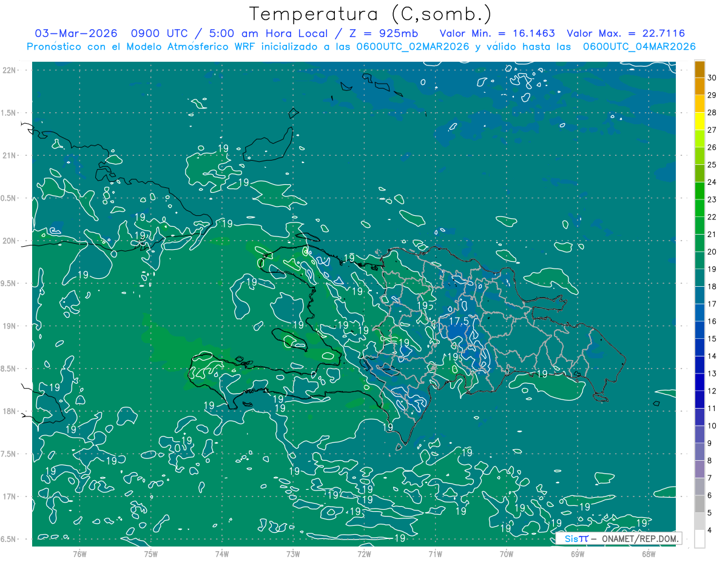Click the '69W' longitude axis label
728x562 pixels.
pyautogui.click(x=578, y=554)
